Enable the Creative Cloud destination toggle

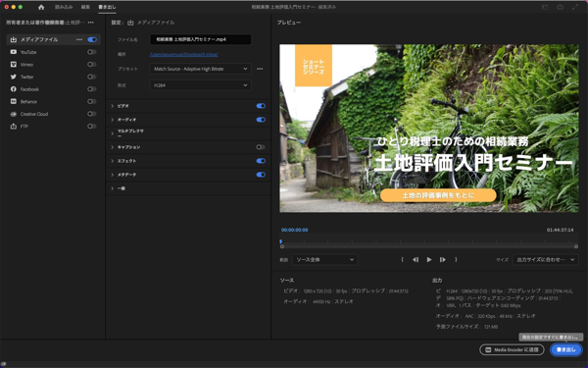coord(92,114)
